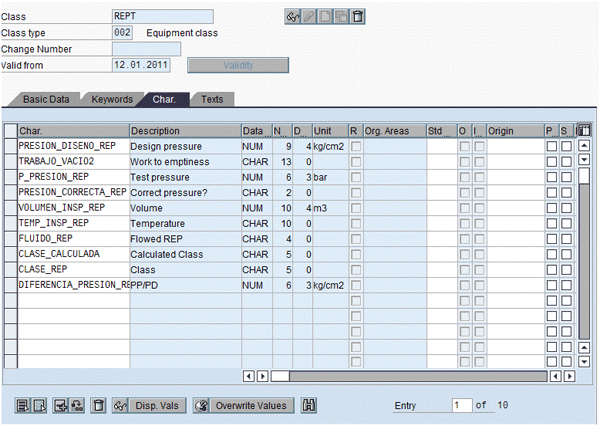600x426 pixels.
Task: Check the O checkbox in VOLUMEN_INSP_REP row
Action: (x=464, y=205)
